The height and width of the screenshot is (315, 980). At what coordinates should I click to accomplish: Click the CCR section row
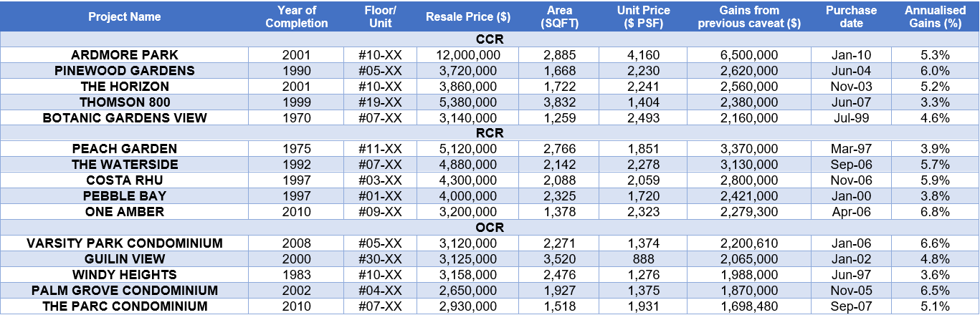click(x=490, y=39)
